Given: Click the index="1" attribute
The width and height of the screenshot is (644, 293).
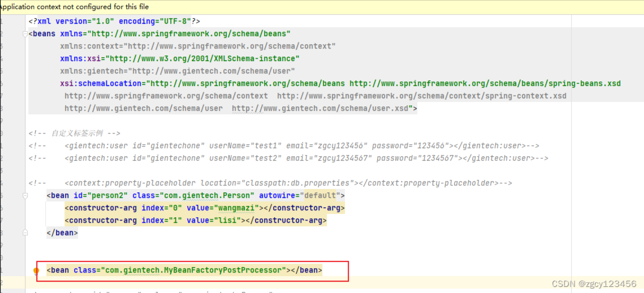Looking at the screenshot, I should [162, 221].
